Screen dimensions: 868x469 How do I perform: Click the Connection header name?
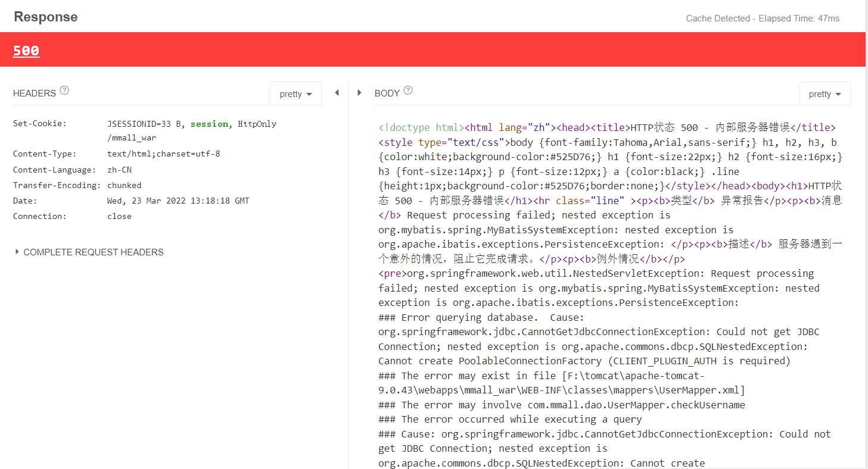pyautogui.click(x=40, y=216)
